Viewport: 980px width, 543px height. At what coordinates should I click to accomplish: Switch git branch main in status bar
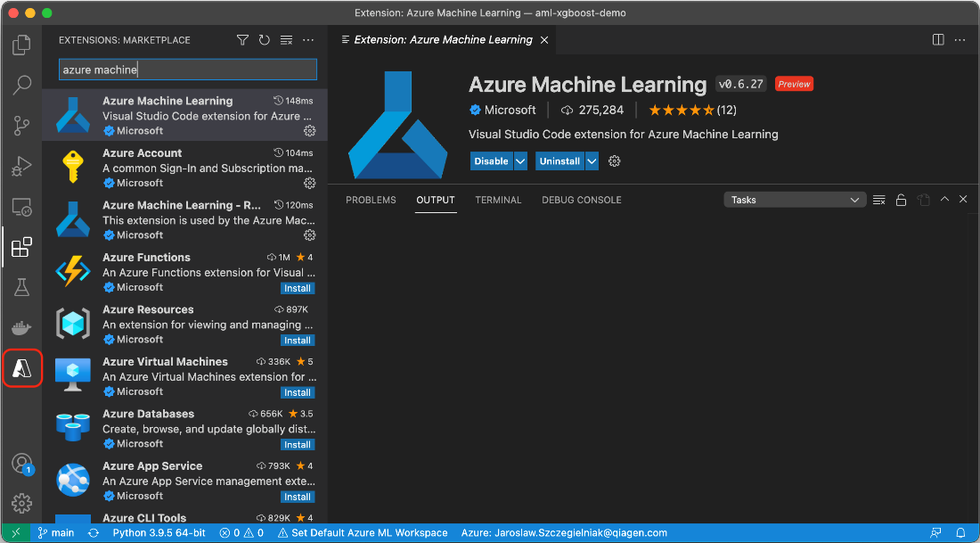tap(56, 533)
